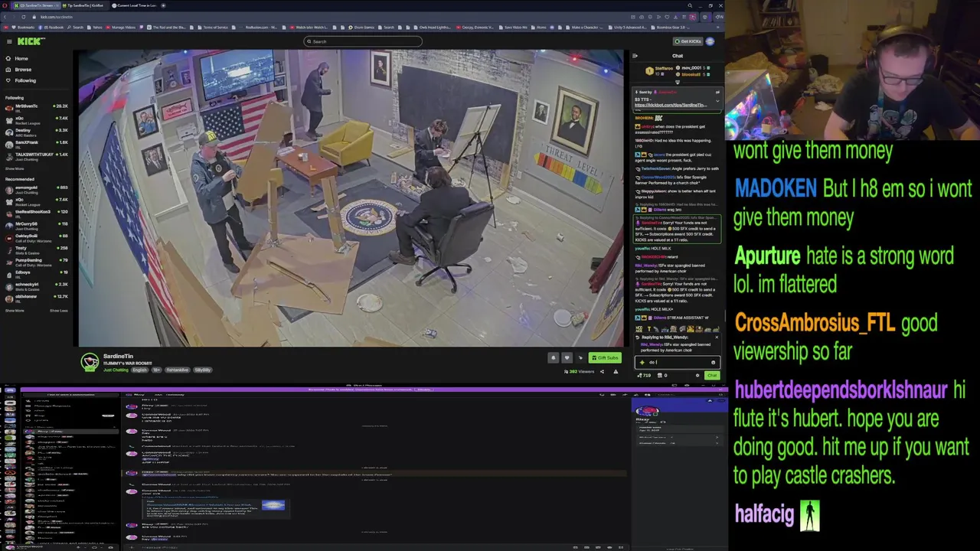
Task: Click the Gift Subs button
Action: point(604,357)
